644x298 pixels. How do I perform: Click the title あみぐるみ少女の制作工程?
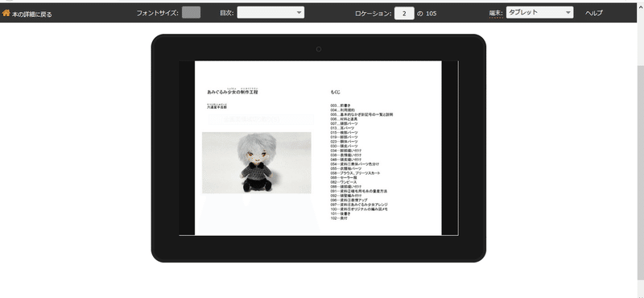point(233,92)
